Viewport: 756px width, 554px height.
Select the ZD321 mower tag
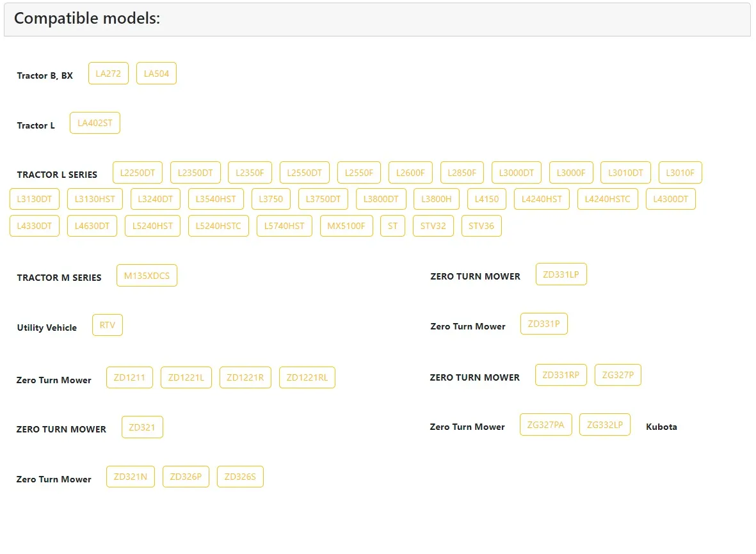142,427
